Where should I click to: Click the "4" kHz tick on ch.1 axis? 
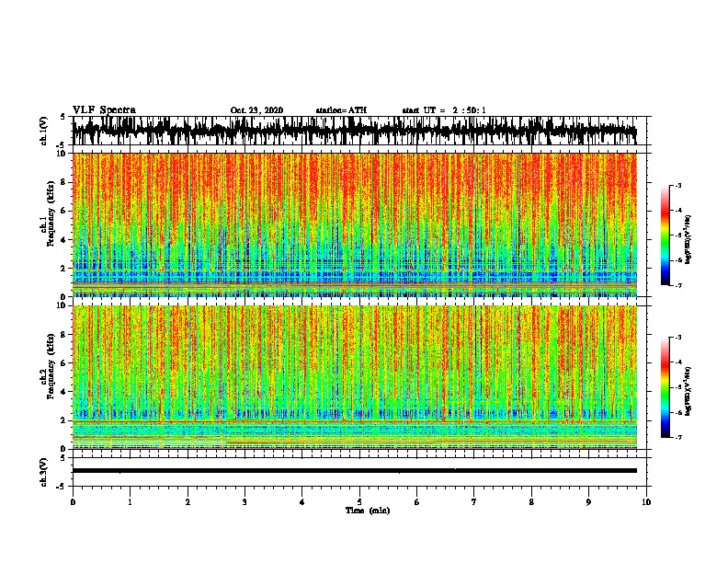64,240
